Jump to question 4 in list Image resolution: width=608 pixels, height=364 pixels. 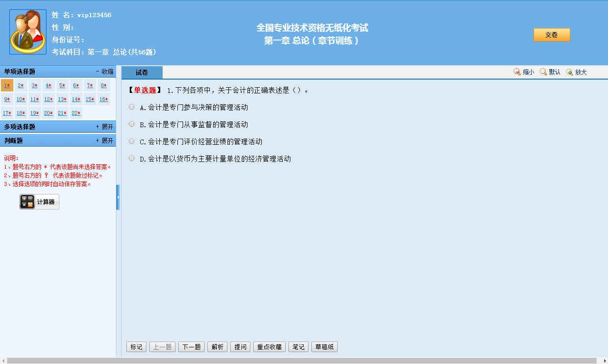49,86
